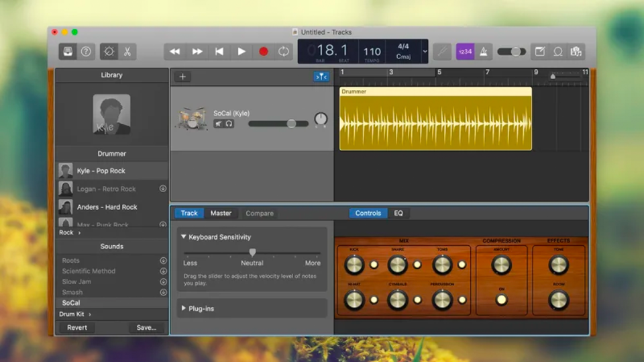Open the Editors scissors icon
Screen dimensions: 644x362
click(127, 52)
